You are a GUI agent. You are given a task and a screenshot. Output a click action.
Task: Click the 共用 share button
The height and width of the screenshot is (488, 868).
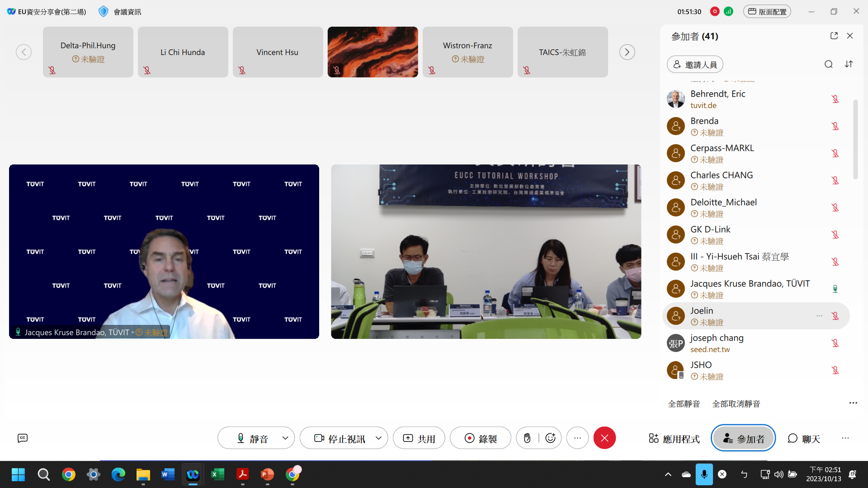tap(419, 438)
